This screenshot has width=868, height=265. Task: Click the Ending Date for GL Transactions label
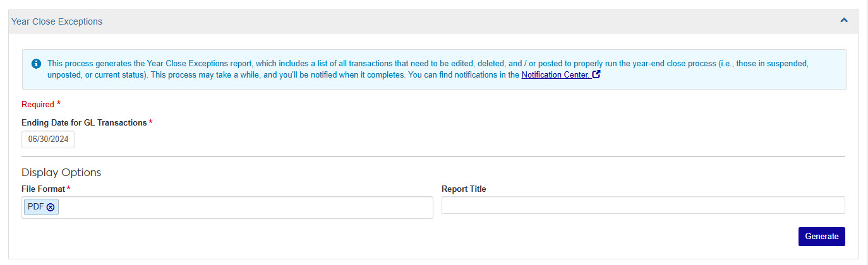84,122
